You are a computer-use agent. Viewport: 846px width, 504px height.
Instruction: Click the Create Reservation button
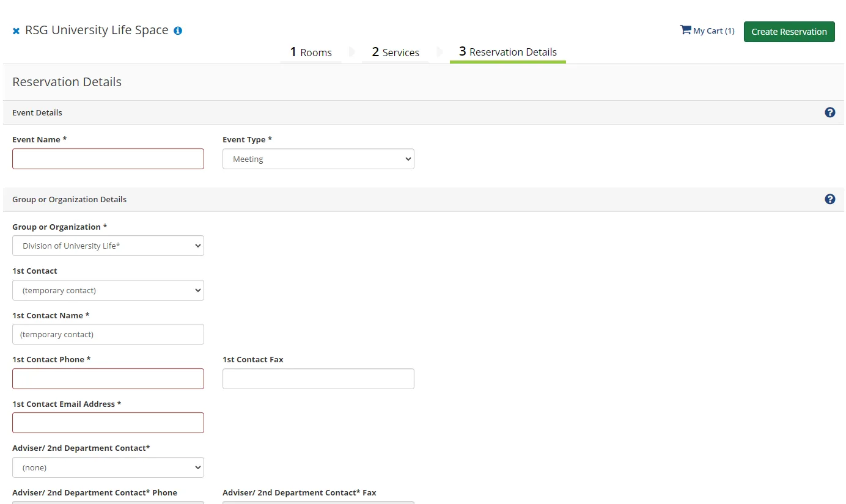coord(789,32)
